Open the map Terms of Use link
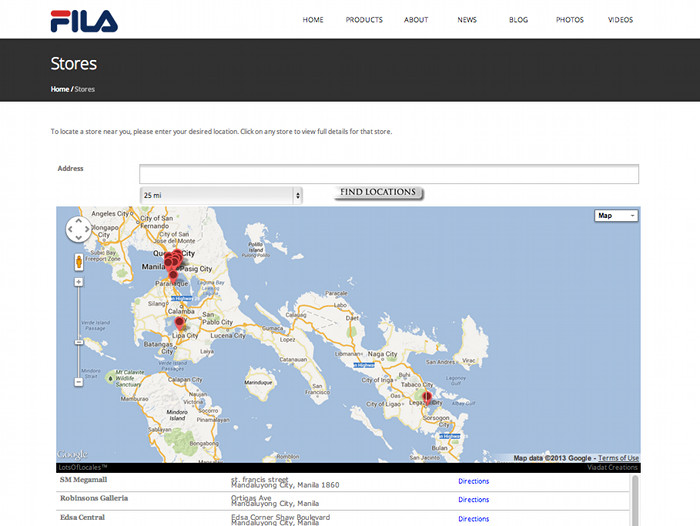Image resolution: width=700 pixels, height=526 pixels. point(618,458)
